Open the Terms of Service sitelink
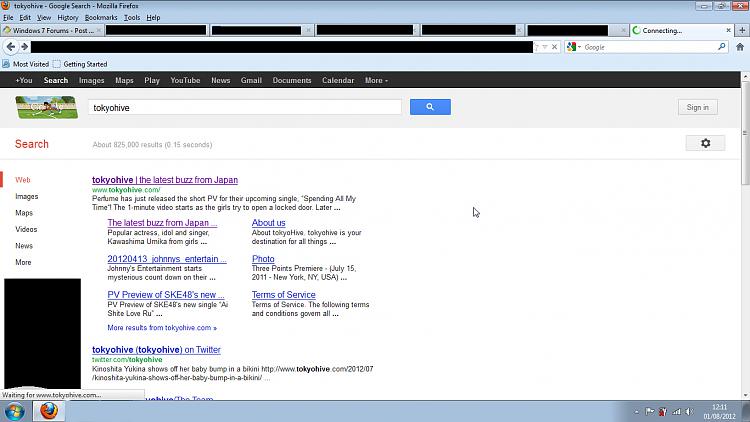Image resolution: width=750 pixels, height=422 pixels. tap(284, 295)
